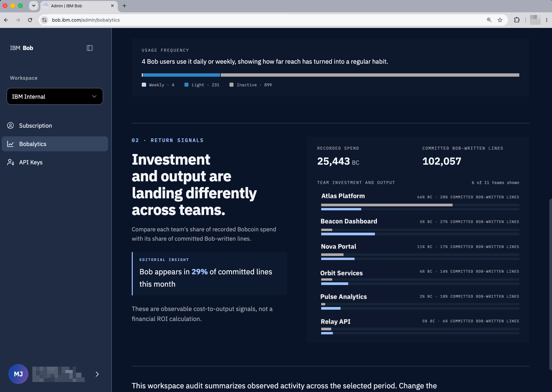Click the Orbit Services team name
Screen dimensions: 552x392
click(x=342, y=273)
